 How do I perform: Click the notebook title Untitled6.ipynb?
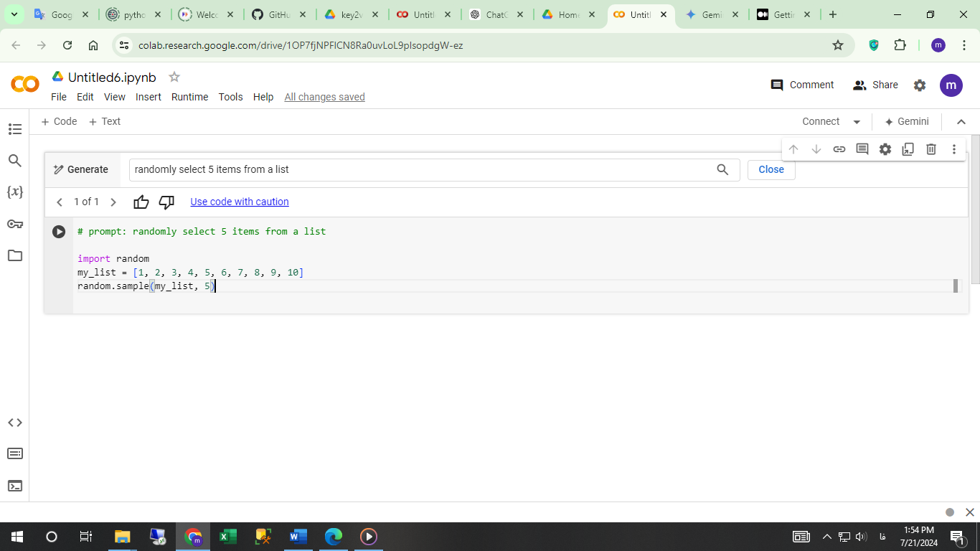112,77
